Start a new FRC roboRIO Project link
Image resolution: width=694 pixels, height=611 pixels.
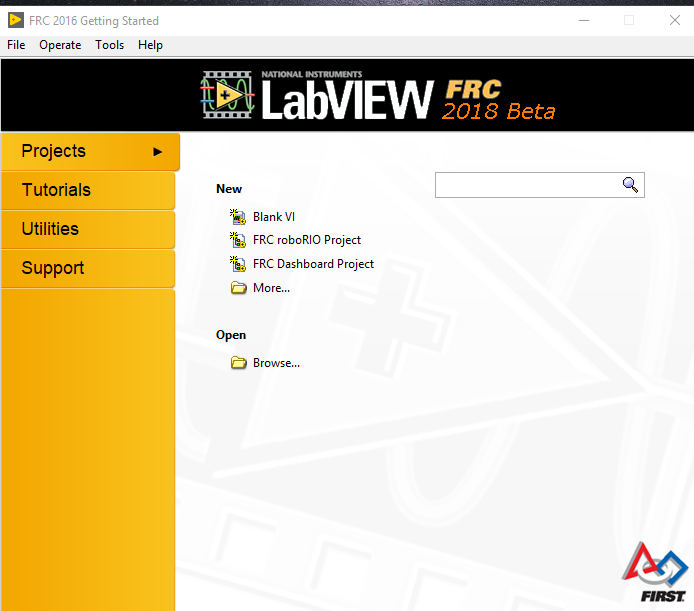[x=307, y=240]
